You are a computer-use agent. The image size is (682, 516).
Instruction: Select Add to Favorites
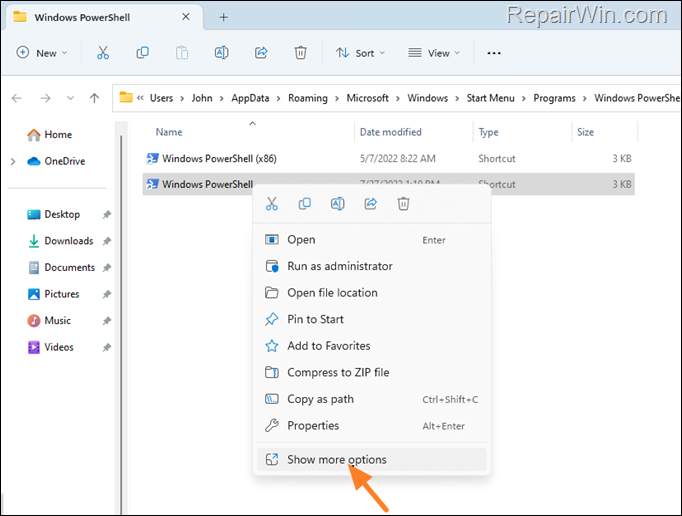[x=372, y=346]
